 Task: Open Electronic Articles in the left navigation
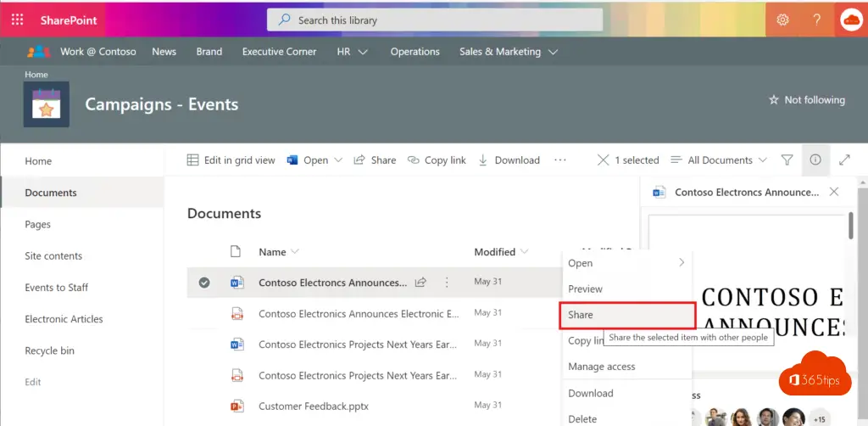click(x=64, y=319)
